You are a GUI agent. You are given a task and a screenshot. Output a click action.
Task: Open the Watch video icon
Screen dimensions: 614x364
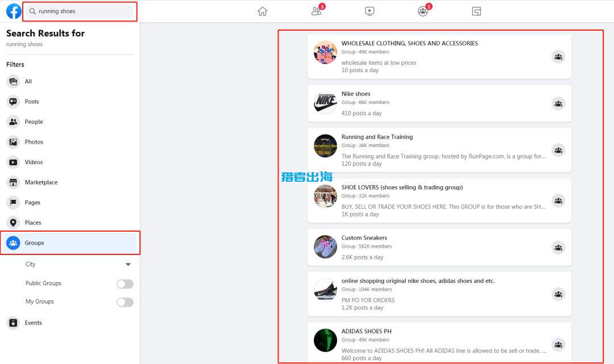pyautogui.click(x=370, y=11)
